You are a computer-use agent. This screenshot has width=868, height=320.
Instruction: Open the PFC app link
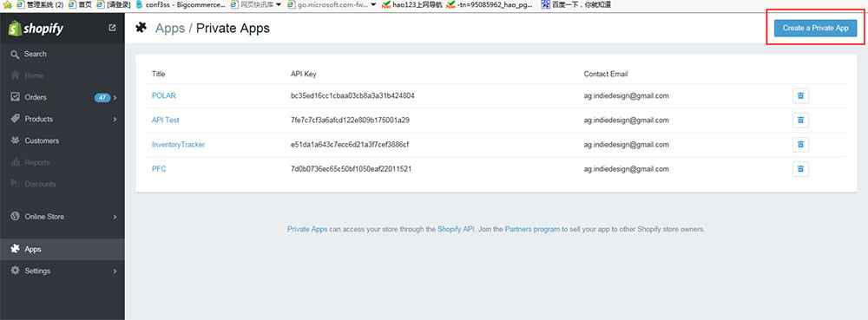[x=159, y=168]
